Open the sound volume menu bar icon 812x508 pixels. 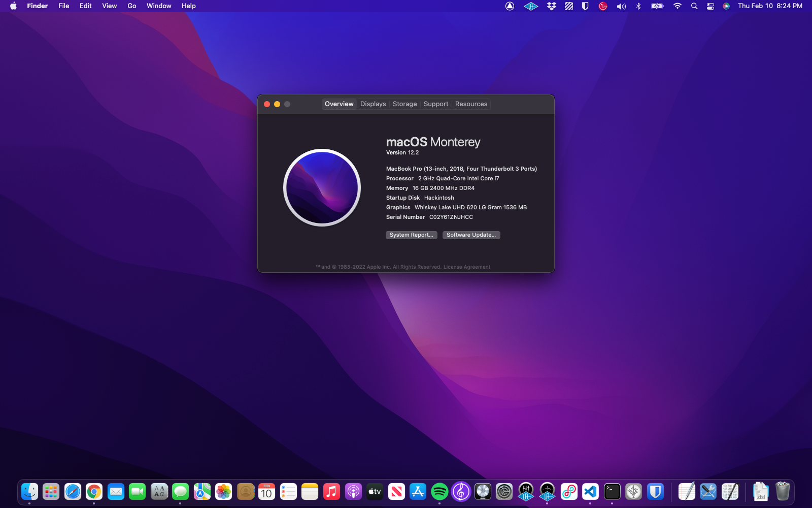[621, 6]
